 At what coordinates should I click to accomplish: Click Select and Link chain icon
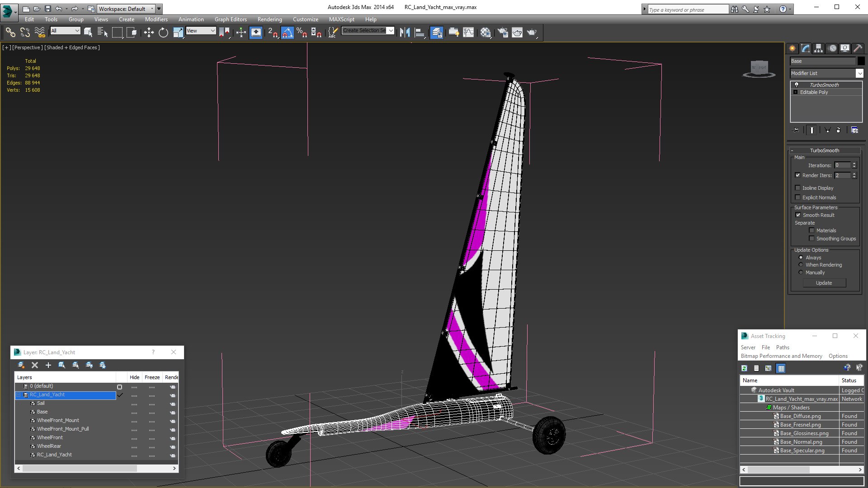point(10,32)
